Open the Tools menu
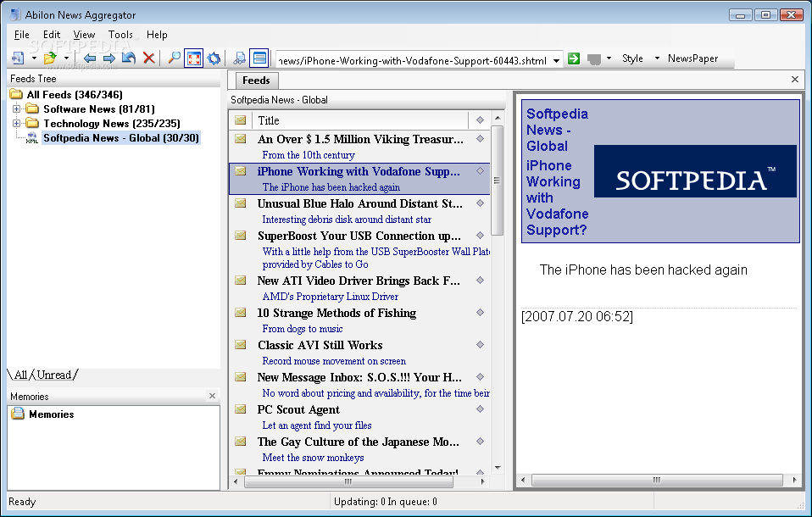The image size is (812, 517). pyautogui.click(x=120, y=35)
